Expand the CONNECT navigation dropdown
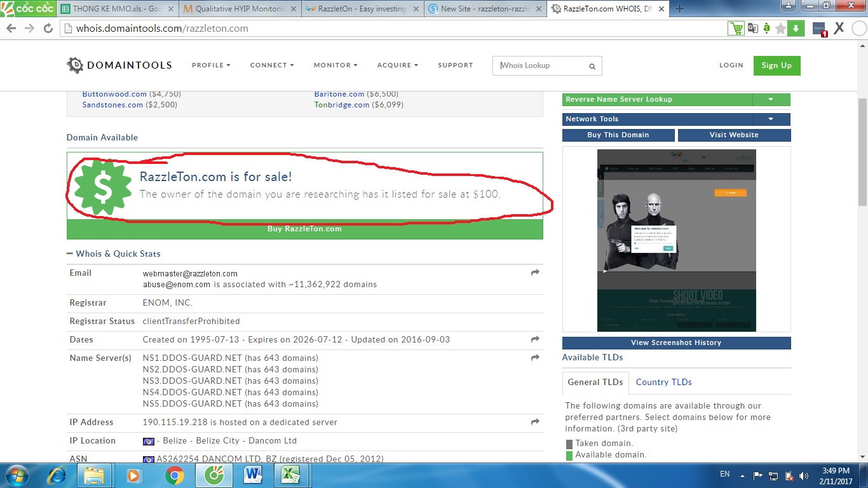Viewport: 868px width, 488px height. point(272,65)
